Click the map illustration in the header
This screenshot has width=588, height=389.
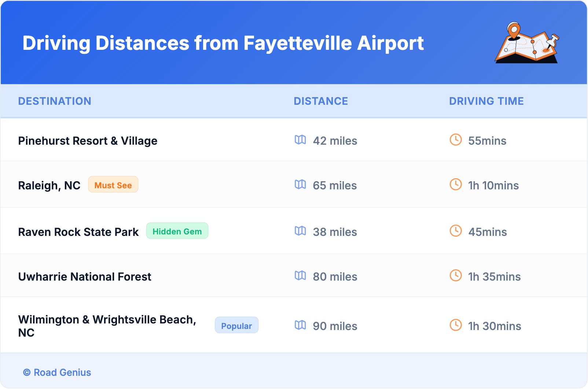(x=527, y=43)
